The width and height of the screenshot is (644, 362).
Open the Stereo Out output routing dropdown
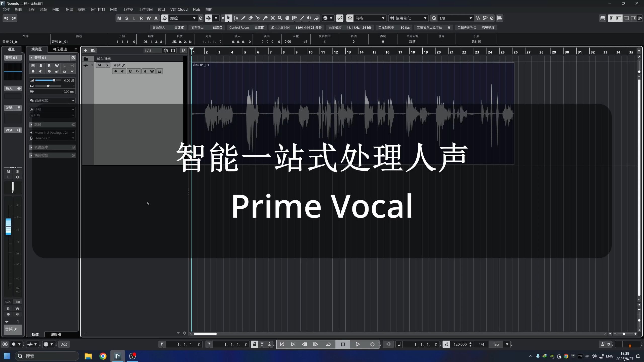(52, 138)
